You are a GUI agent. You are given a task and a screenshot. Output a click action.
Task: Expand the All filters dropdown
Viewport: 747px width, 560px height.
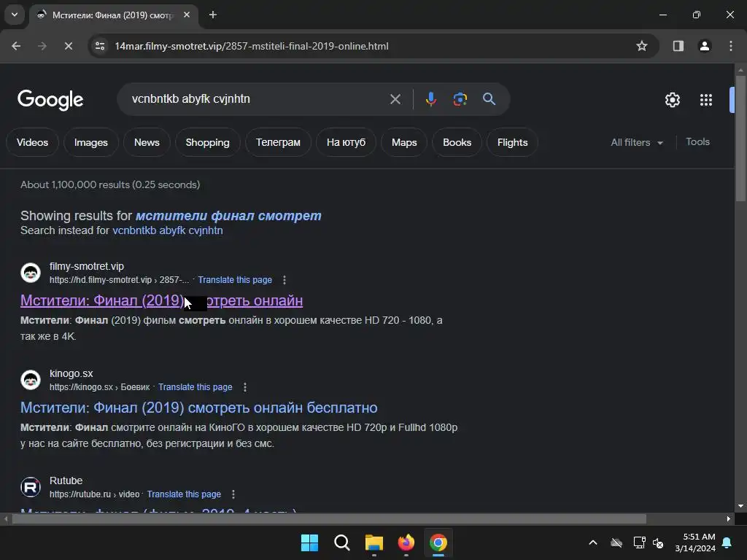637,142
